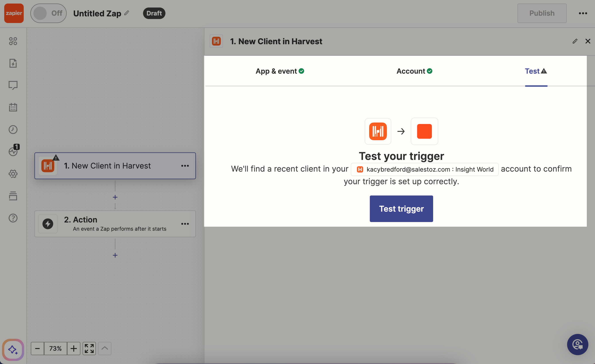Viewport: 595px width, 364px height.
Task: Open the apps grid sidebar icon
Action: point(13,41)
